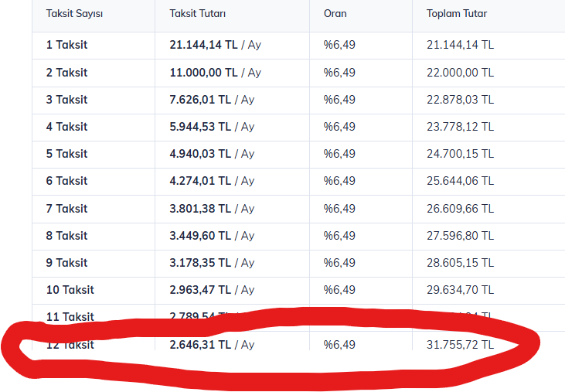Click the 22.000,00 TL total amount
This screenshot has width=565, height=392.
(460, 73)
